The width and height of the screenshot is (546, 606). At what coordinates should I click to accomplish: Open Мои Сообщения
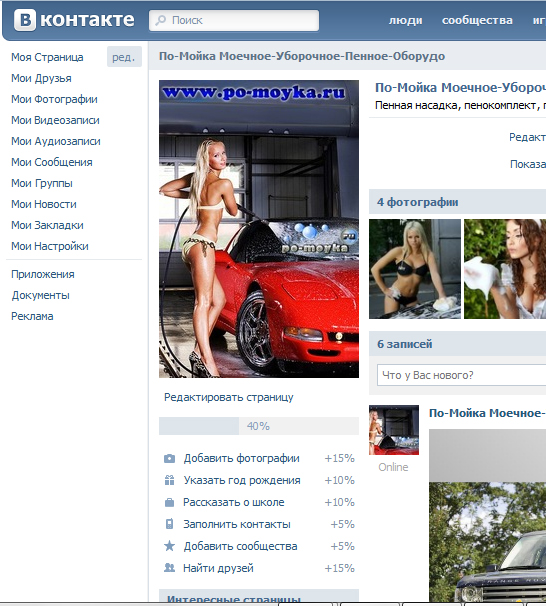[x=52, y=162]
